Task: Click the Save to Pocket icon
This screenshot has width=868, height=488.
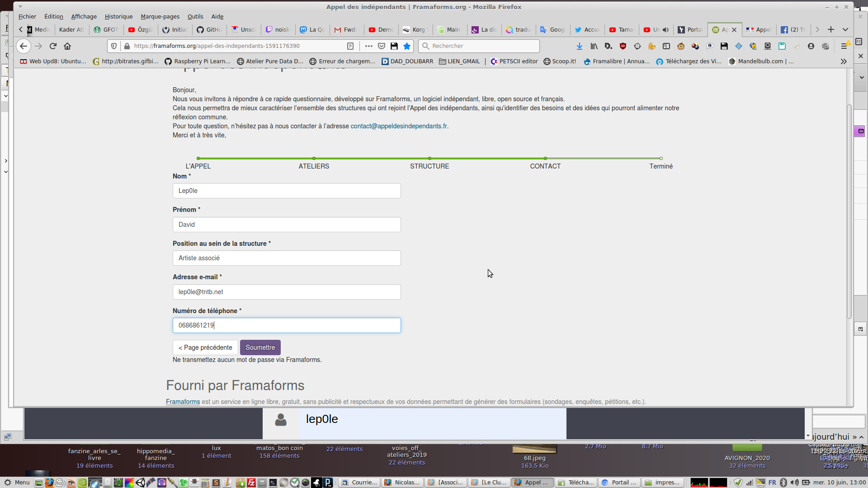Action: [382, 46]
